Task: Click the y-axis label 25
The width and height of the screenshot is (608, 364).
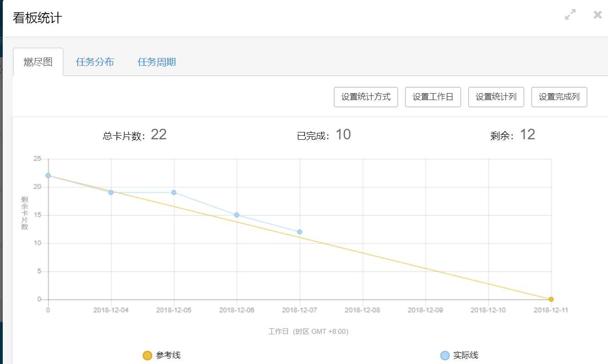Action: tap(37, 158)
